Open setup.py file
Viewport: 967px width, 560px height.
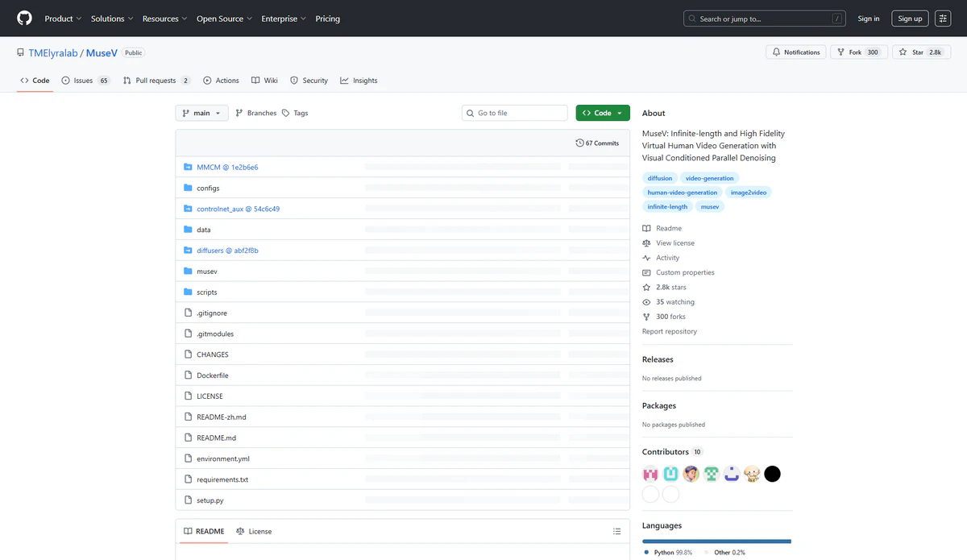coord(210,500)
